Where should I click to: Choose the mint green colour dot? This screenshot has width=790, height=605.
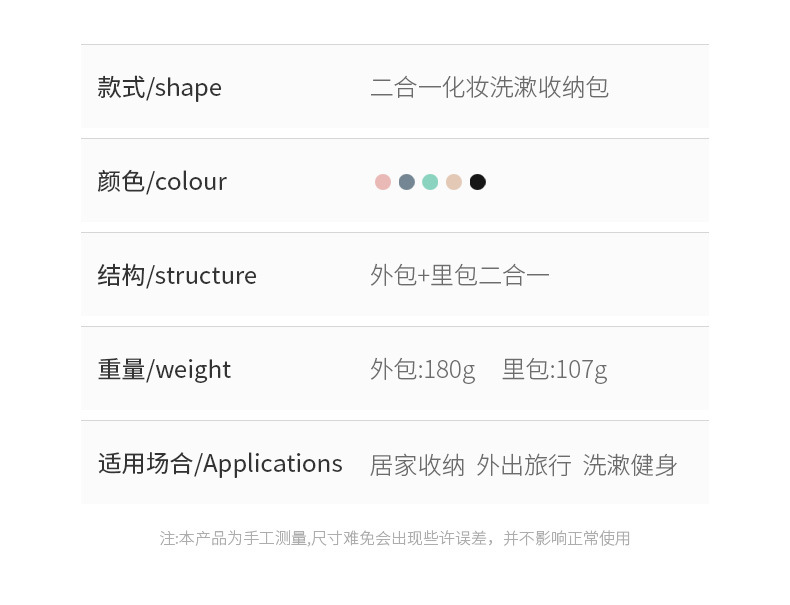click(430, 182)
